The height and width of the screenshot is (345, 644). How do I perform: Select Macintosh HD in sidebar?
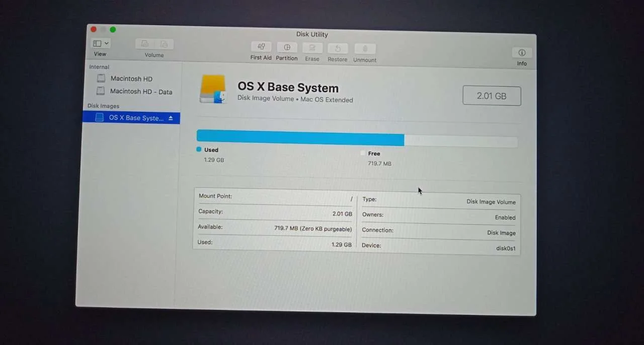pyautogui.click(x=131, y=79)
